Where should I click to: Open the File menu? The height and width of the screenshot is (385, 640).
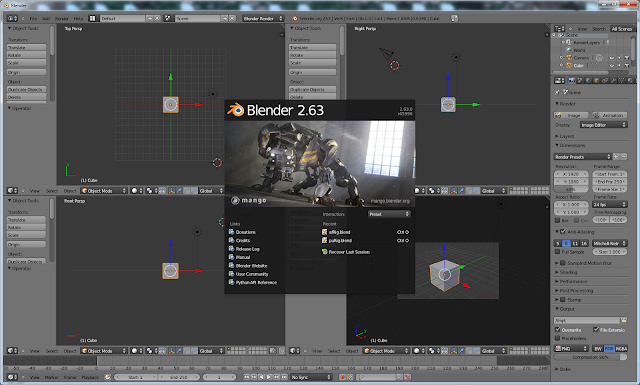(x=33, y=18)
